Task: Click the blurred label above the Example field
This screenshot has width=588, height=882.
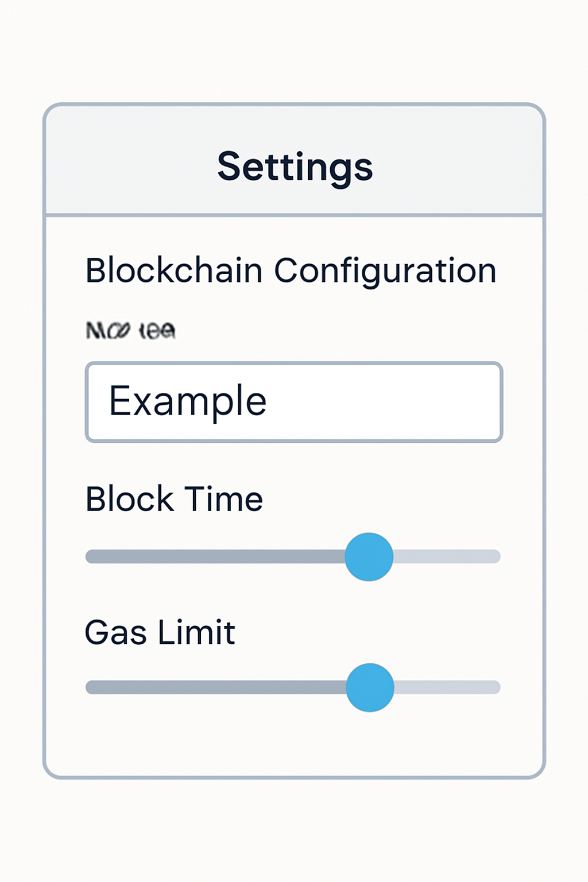Action: click(130, 331)
